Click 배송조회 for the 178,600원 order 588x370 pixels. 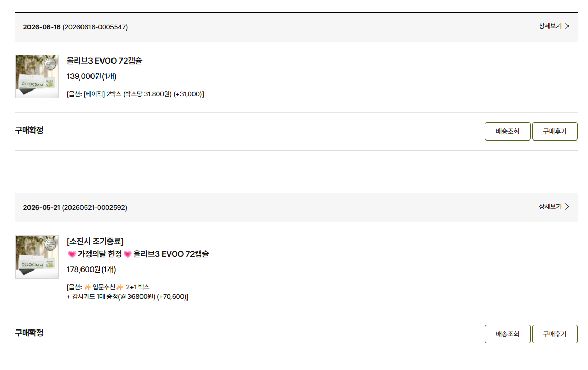point(508,334)
